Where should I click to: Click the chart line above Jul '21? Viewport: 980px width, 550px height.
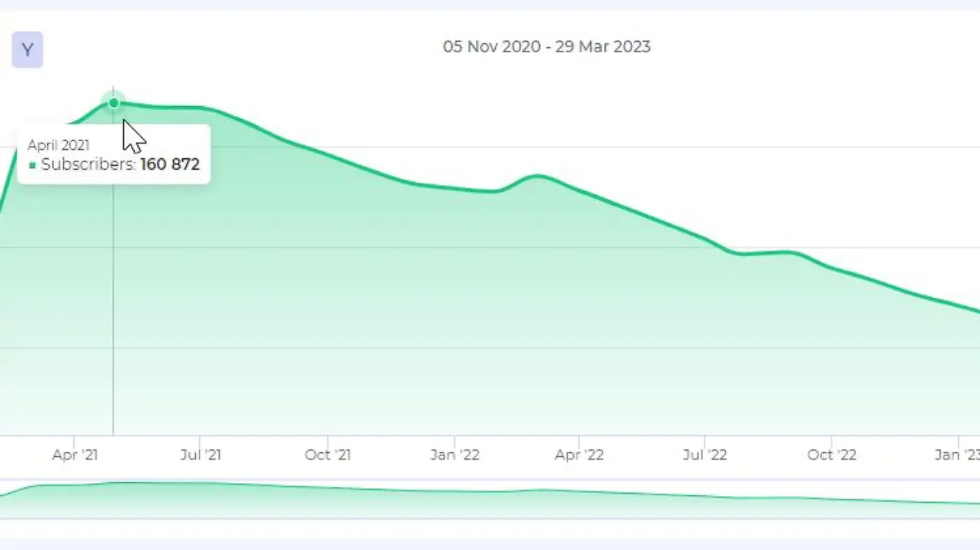[x=201, y=108]
